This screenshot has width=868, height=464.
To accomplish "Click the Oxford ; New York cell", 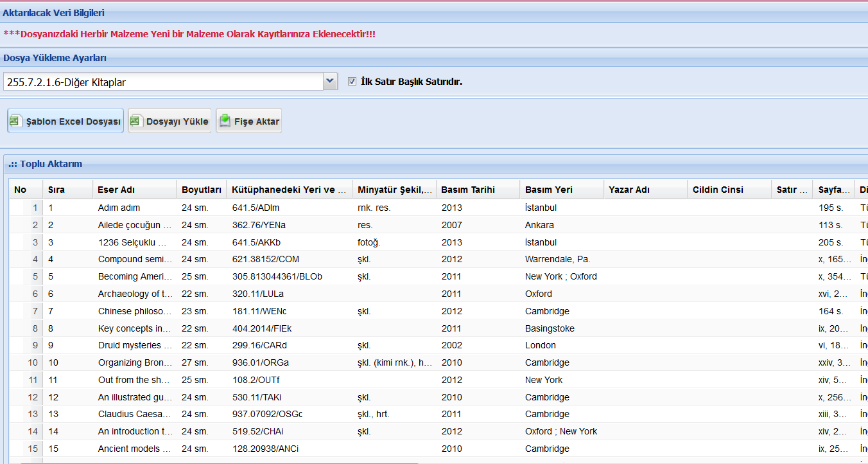I will click(x=560, y=431).
